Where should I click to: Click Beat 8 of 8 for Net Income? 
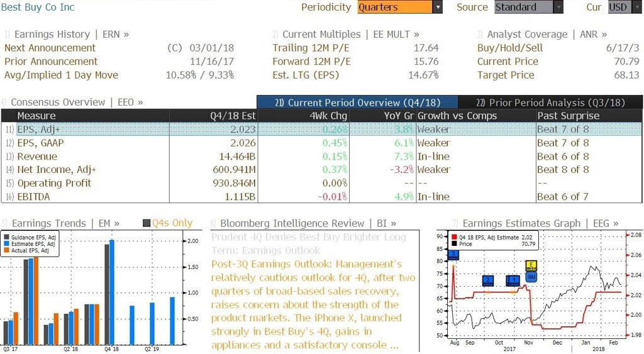coord(563,170)
